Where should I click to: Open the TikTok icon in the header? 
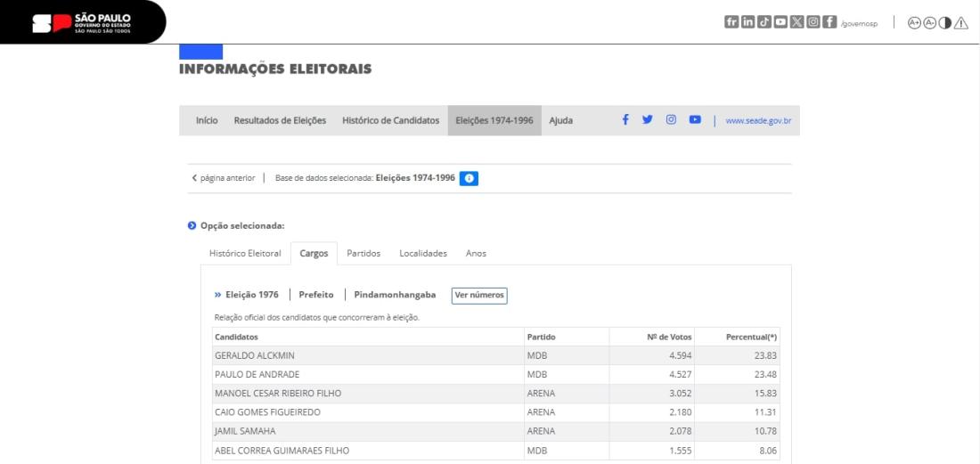pos(764,22)
